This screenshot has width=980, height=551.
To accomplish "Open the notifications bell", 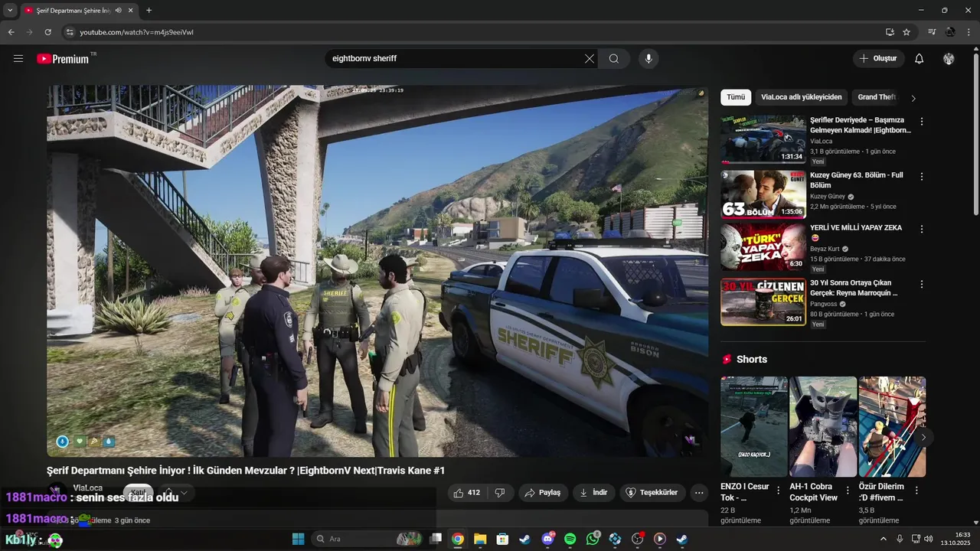I will (919, 58).
